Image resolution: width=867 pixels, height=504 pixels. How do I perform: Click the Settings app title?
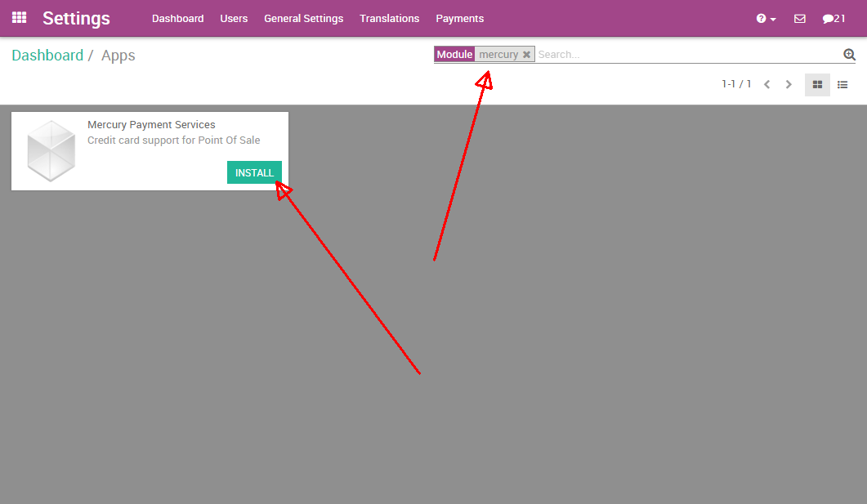coord(76,18)
